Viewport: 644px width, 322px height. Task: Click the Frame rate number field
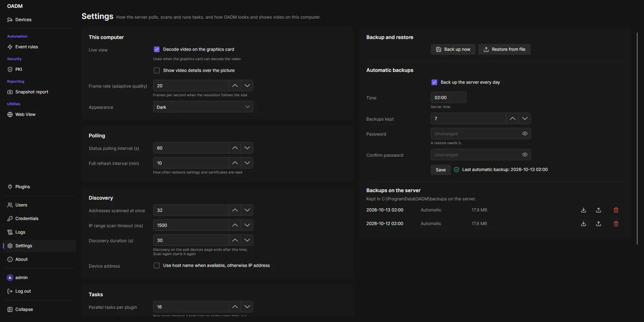click(x=191, y=86)
